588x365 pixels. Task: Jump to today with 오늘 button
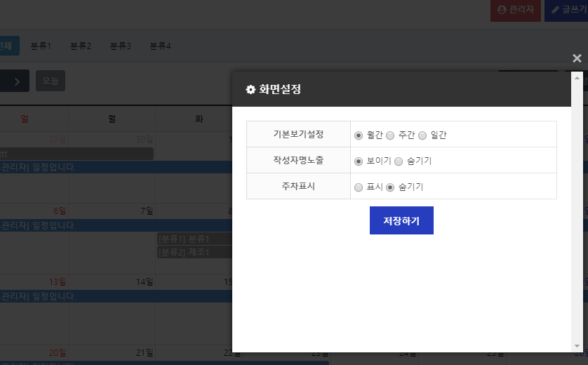[51, 81]
